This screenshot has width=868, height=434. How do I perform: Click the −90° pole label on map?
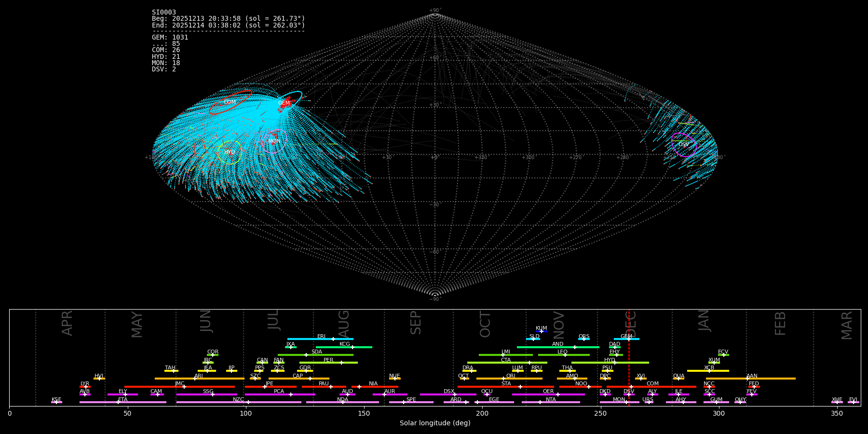(435, 299)
